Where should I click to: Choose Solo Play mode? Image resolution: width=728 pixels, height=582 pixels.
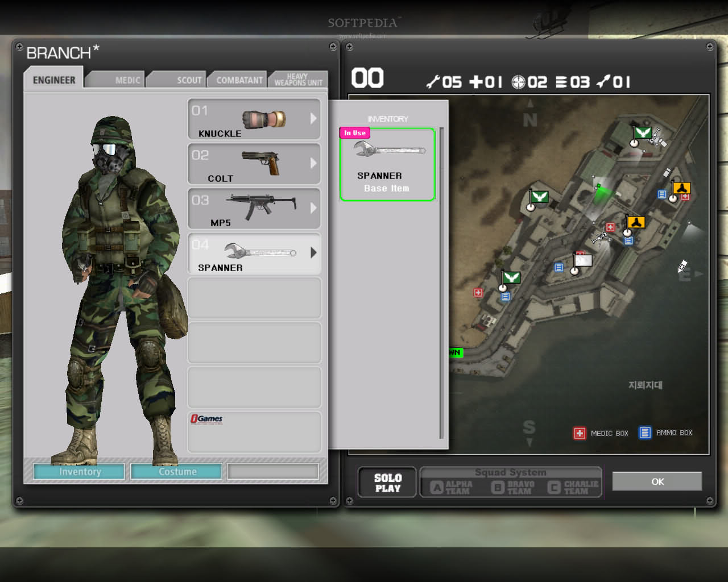pos(388,483)
